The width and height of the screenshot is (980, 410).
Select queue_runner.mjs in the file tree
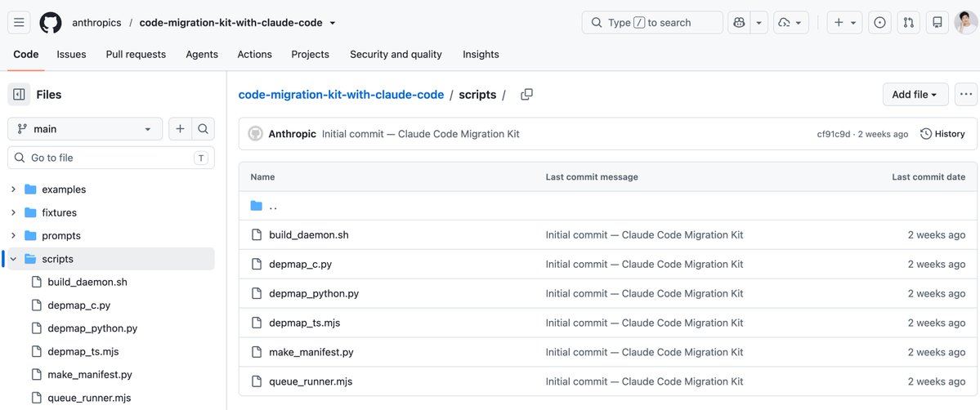[89, 398]
